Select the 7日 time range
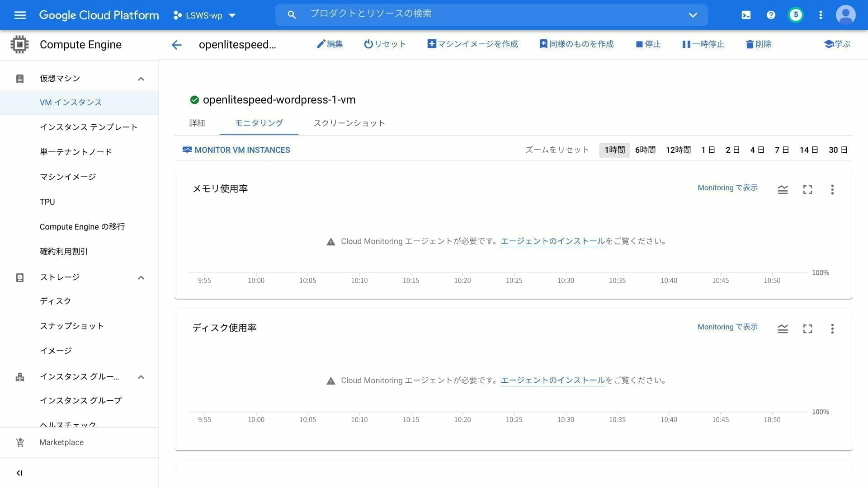 point(782,150)
